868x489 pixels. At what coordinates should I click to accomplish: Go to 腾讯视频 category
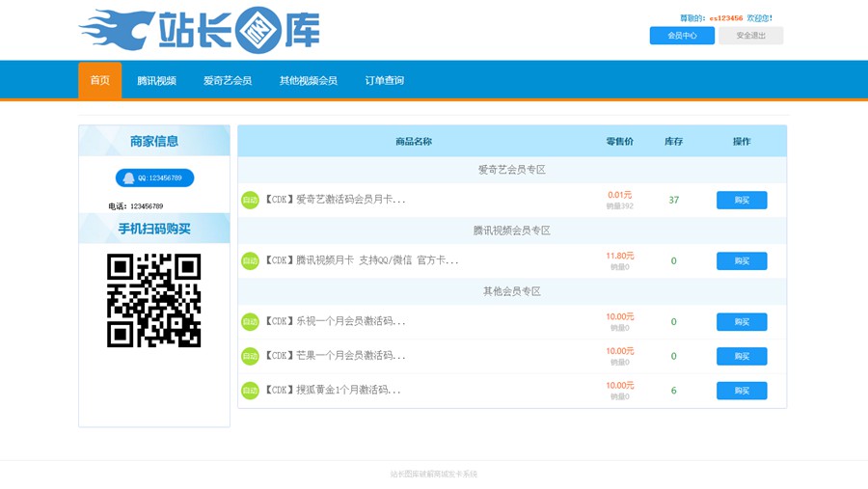[156, 81]
